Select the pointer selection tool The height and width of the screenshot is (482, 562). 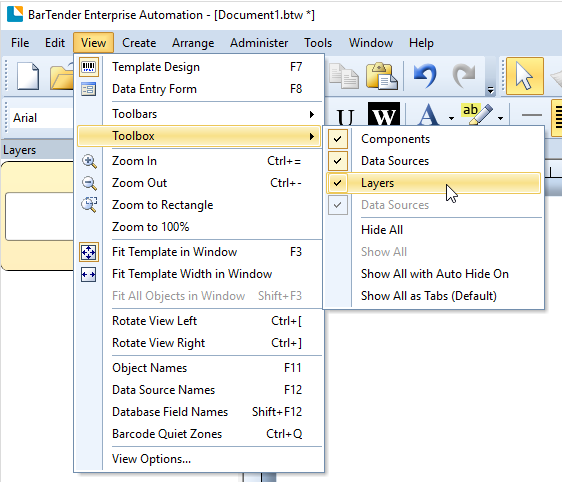pyautogui.click(x=524, y=76)
